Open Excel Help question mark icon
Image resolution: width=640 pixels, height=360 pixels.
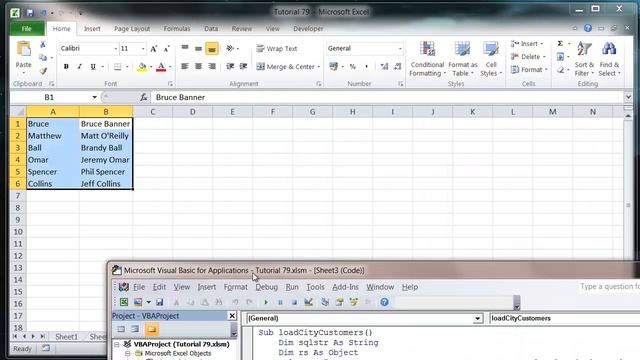(588, 28)
